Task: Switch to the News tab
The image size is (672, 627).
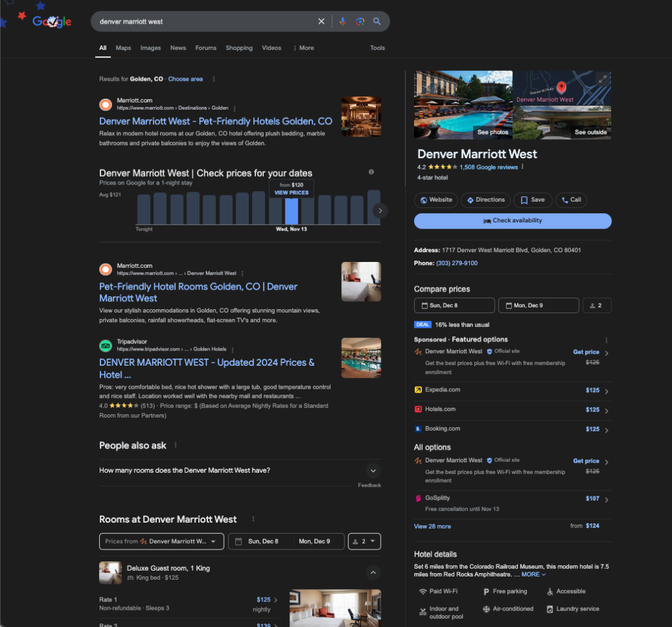Action: tap(178, 48)
